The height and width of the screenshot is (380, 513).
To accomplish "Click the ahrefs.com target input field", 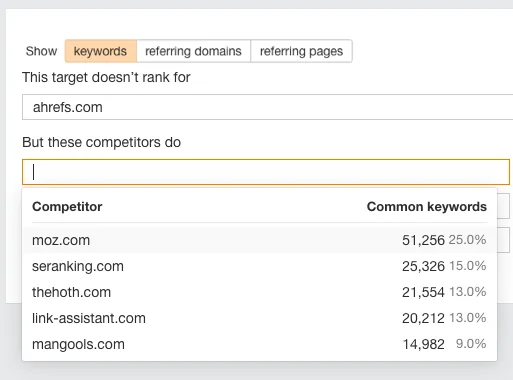I will [x=267, y=107].
